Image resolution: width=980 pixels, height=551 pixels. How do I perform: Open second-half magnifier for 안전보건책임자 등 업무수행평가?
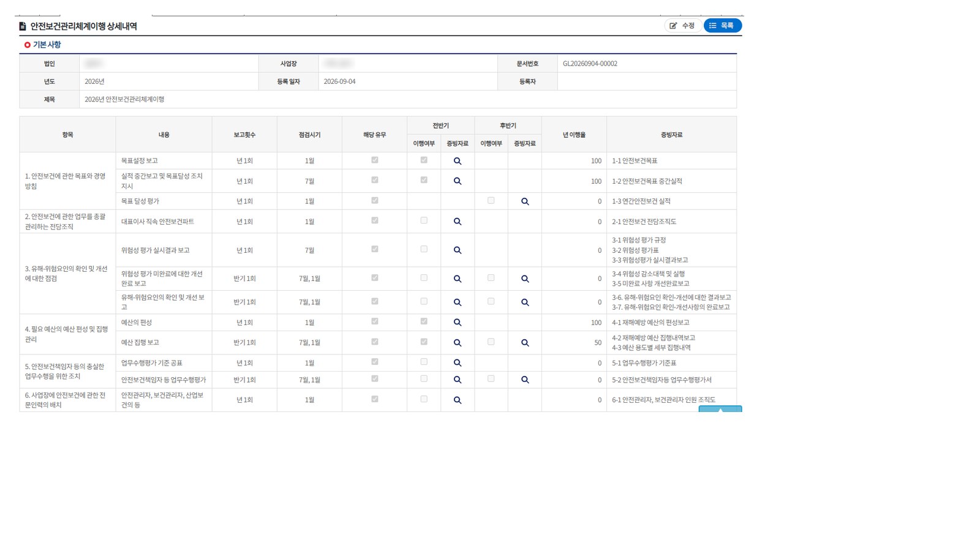525,380
